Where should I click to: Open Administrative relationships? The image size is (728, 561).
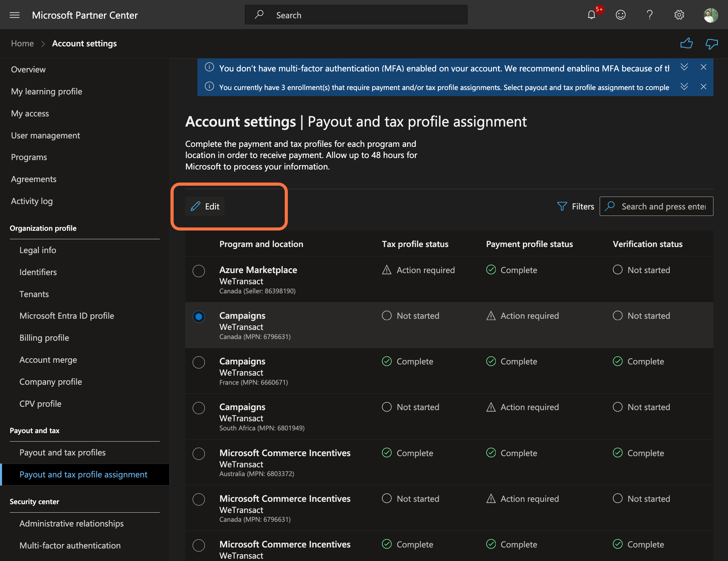click(71, 523)
